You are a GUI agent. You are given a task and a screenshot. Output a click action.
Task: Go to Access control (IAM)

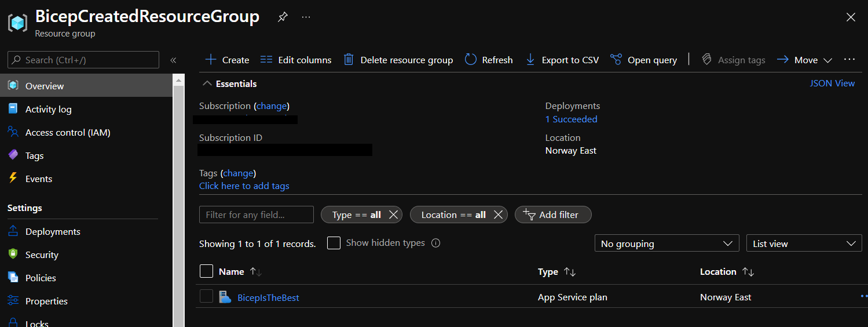point(67,133)
